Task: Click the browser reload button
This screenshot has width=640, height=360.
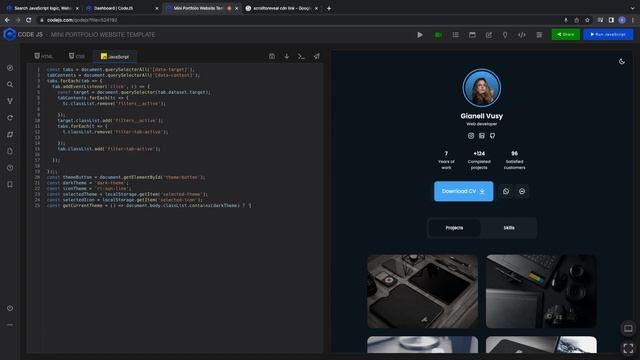Action: tap(28, 20)
